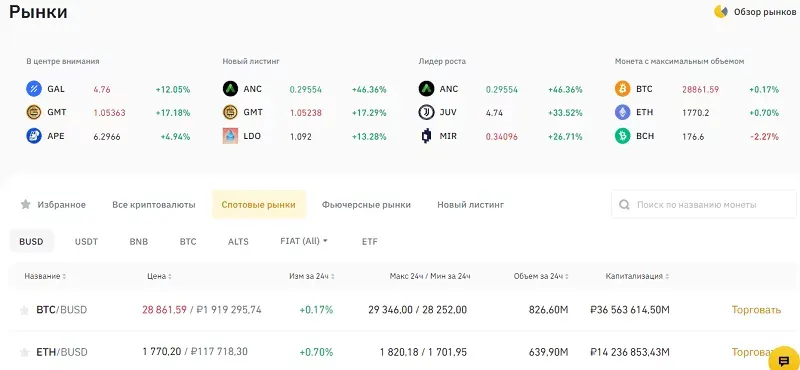Select the USDT quote filter
This screenshot has height=370, width=800.
(86, 241)
